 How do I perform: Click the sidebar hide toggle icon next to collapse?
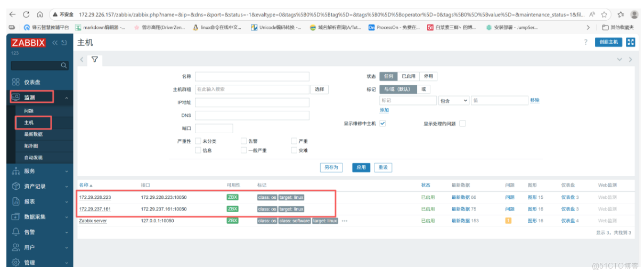pos(64,43)
